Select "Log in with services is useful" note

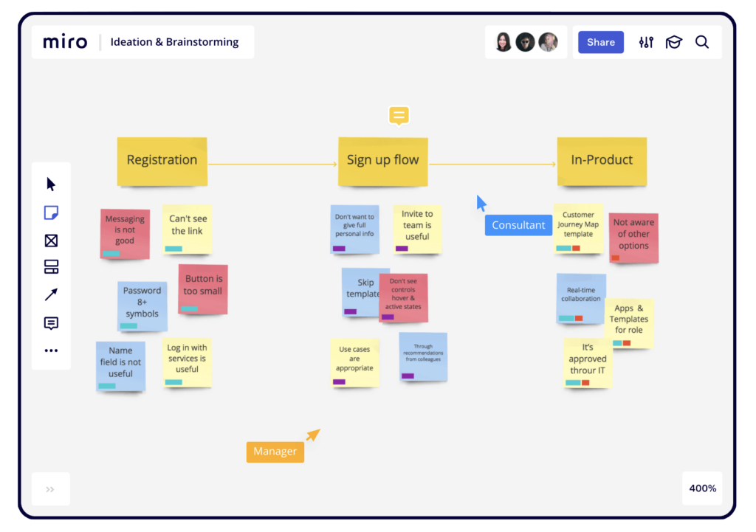(x=187, y=363)
